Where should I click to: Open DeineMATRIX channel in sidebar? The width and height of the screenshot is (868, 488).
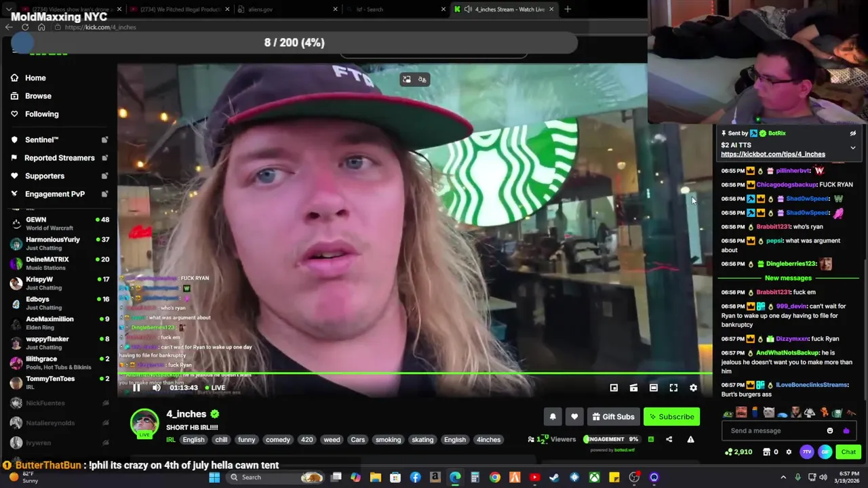point(60,263)
